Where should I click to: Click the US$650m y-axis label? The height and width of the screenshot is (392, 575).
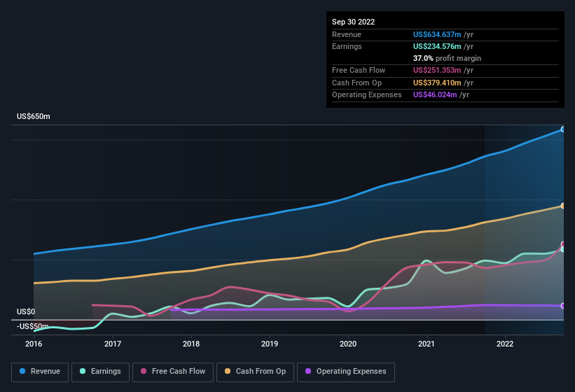point(34,116)
